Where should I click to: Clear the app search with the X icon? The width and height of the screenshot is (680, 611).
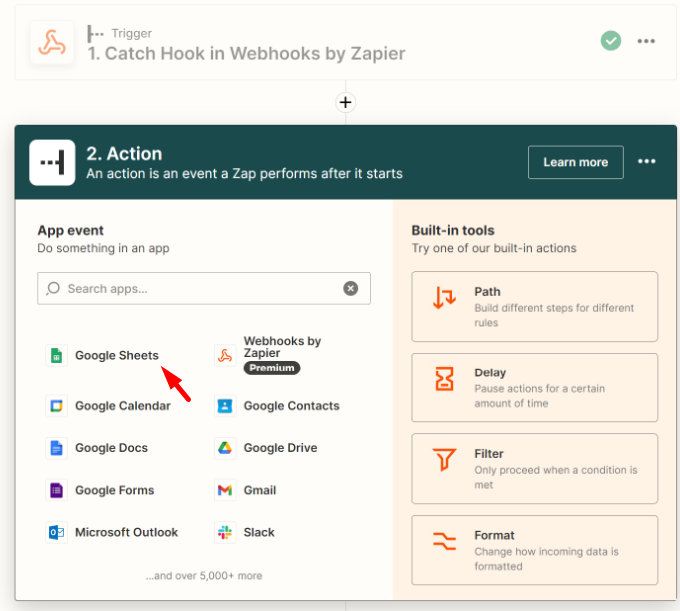(x=350, y=288)
